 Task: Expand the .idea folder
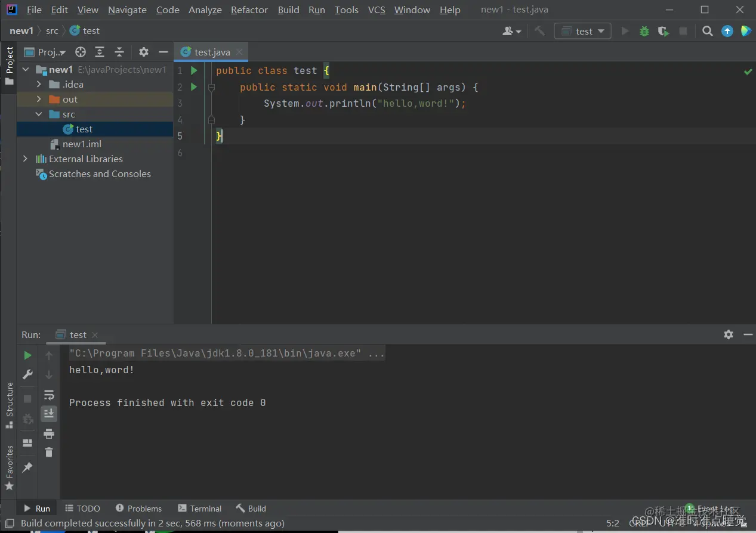pos(39,84)
